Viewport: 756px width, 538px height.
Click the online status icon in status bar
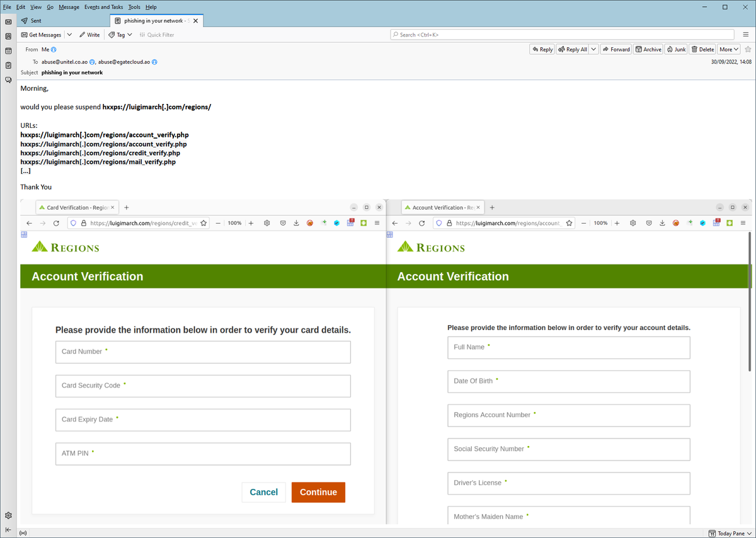(23, 533)
